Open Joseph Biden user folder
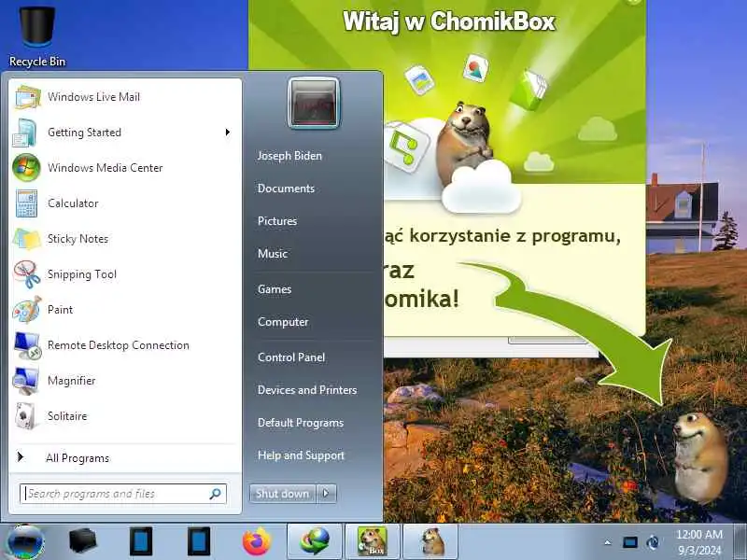This screenshot has height=560, width=747. (x=289, y=156)
